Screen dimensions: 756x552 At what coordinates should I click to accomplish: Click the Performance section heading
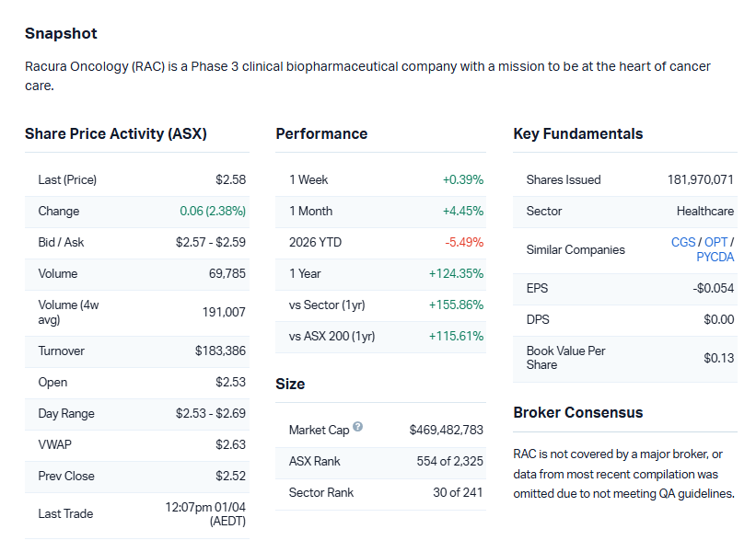tap(321, 134)
